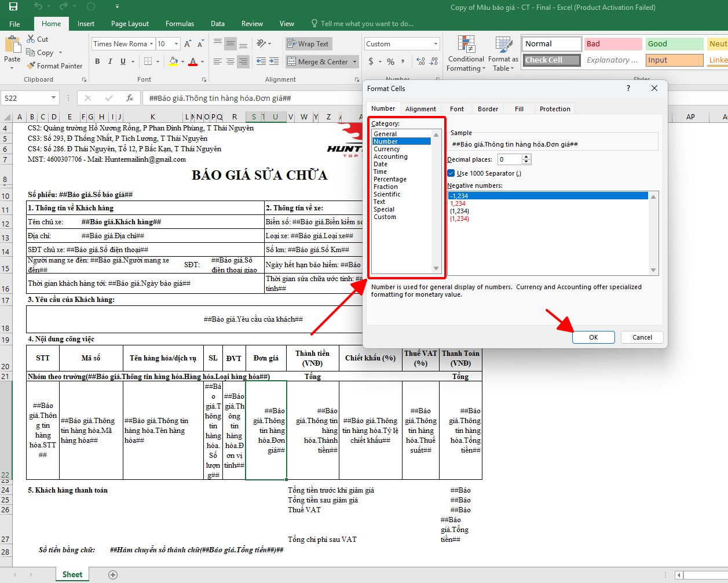
Task: Select red 1,234 negative number format
Action: tap(458, 203)
